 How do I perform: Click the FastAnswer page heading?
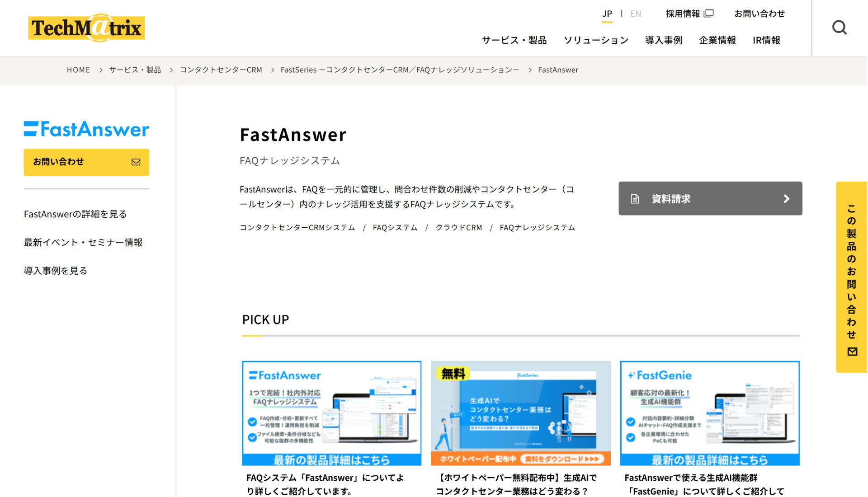(x=293, y=135)
